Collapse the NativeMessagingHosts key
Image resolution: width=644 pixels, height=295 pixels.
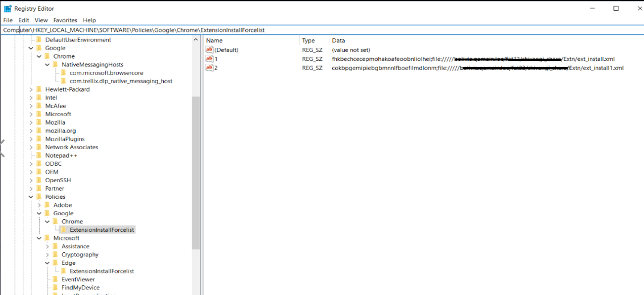(x=47, y=64)
